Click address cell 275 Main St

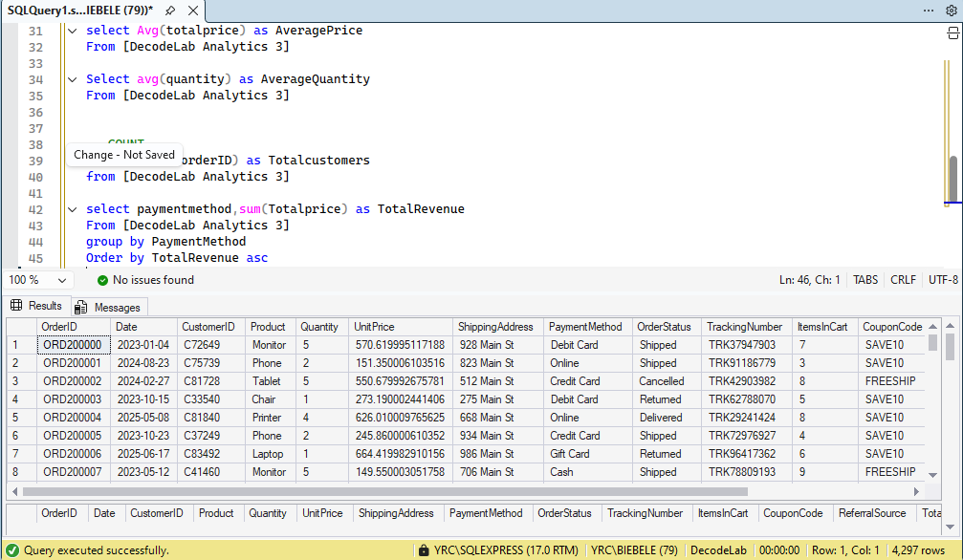tap(498, 399)
